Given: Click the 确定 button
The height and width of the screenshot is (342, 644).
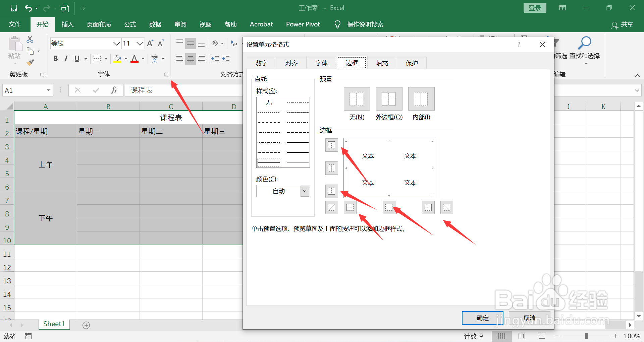Looking at the screenshot, I should [482, 318].
